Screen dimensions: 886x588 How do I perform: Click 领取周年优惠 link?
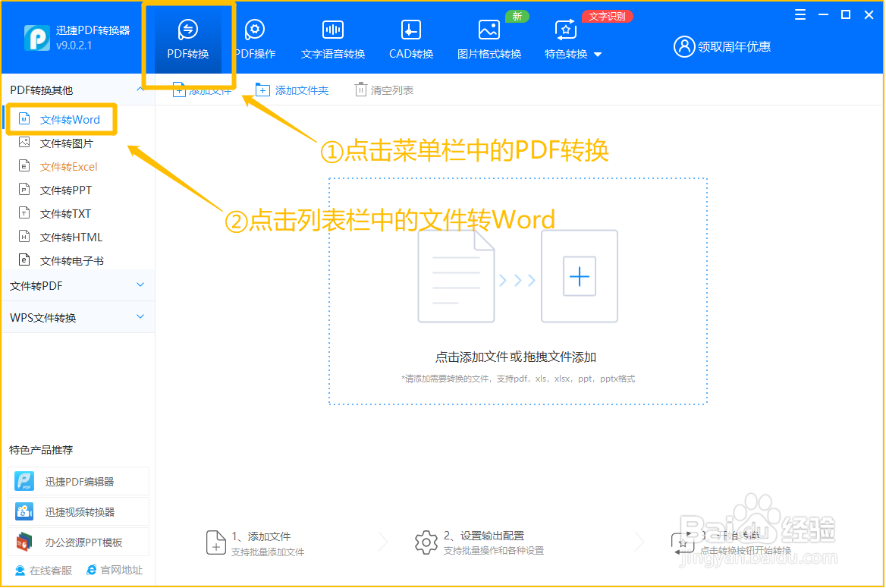click(734, 47)
